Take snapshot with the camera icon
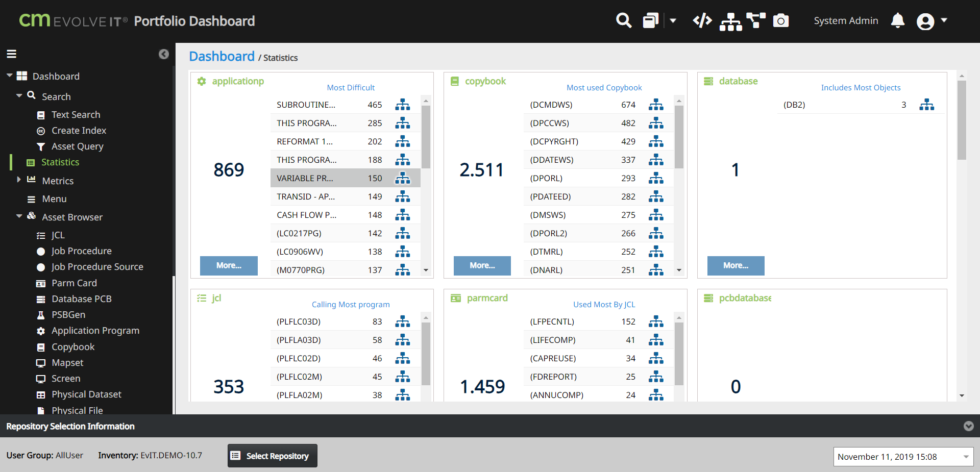The width and height of the screenshot is (980, 472). pyautogui.click(x=781, y=20)
